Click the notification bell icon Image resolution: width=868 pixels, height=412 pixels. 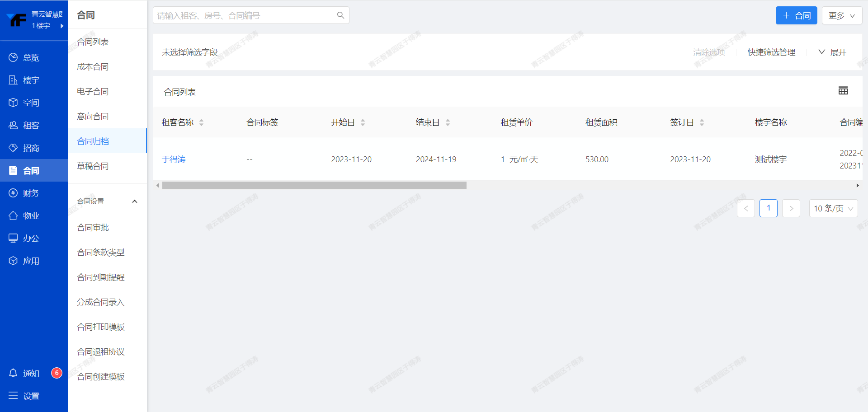tap(13, 373)
